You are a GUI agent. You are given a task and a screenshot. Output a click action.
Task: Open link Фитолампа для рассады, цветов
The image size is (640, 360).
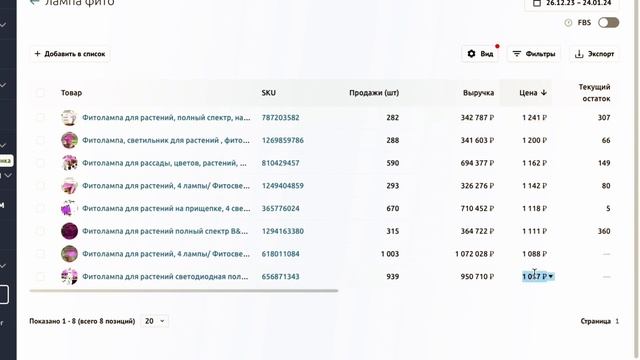point(164,163)
